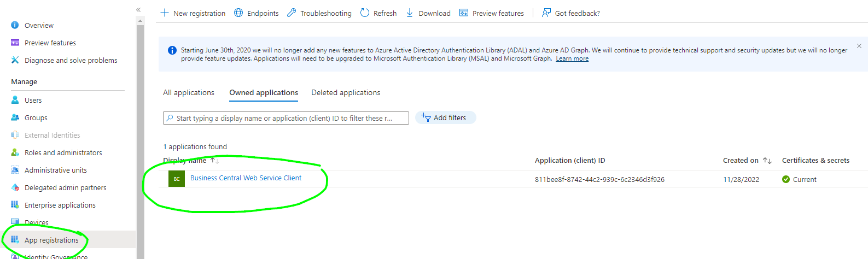Click Roles and administrators icon
This screenshot has height=259, width=868.
15,152
